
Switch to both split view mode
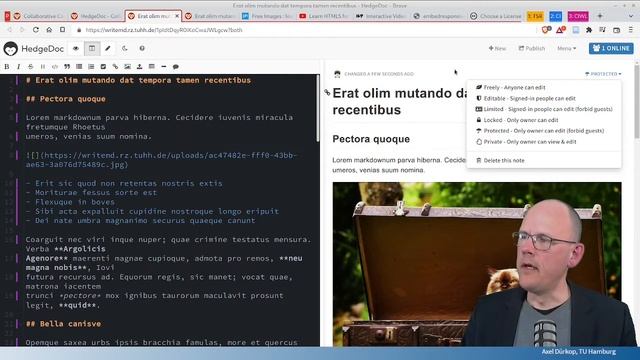(x=92, y=48)
